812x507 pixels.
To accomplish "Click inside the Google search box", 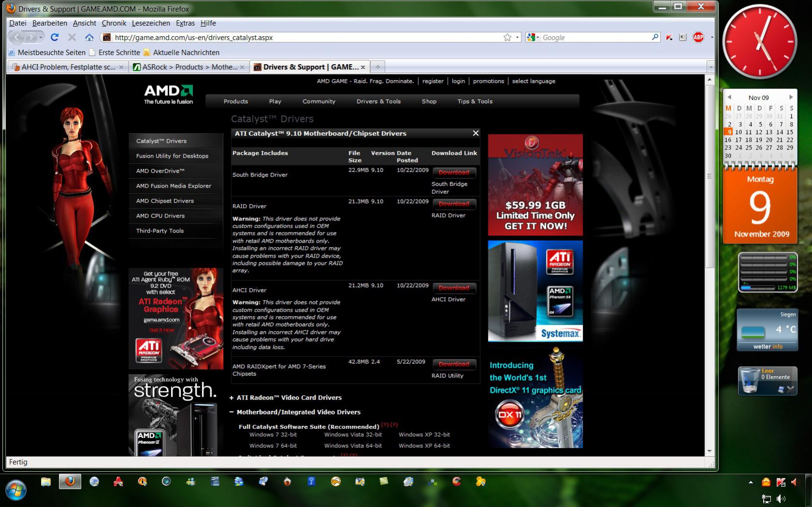I will click(x=595, y=37).
